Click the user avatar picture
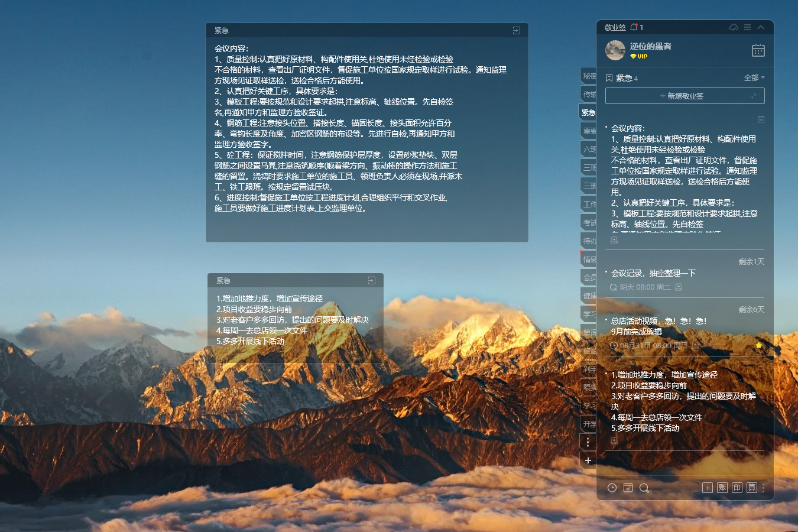This screenshot has height=532, width=798. click(615, 50)
